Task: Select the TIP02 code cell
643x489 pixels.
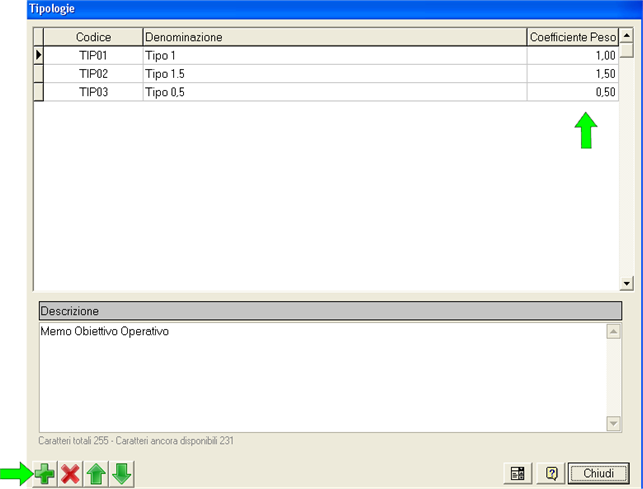Action: [x=93, y=74]
